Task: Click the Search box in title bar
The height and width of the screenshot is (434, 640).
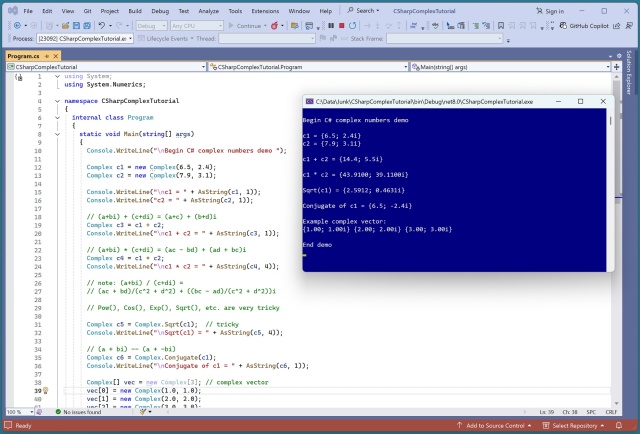Action: pyautogui.click(x=363, y=11)
